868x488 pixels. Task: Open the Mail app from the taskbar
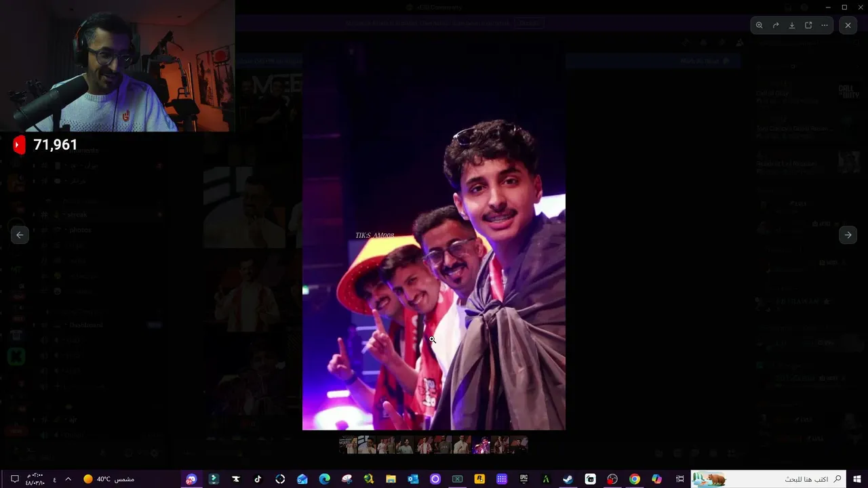click(x=302, y=479)
